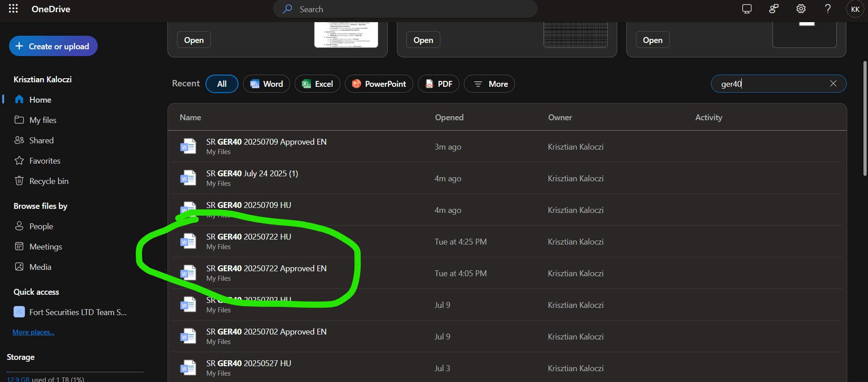Viewport: 868px width, 382px height.
Task: Open the Settings gear in the header
Action: coord(801,9)
